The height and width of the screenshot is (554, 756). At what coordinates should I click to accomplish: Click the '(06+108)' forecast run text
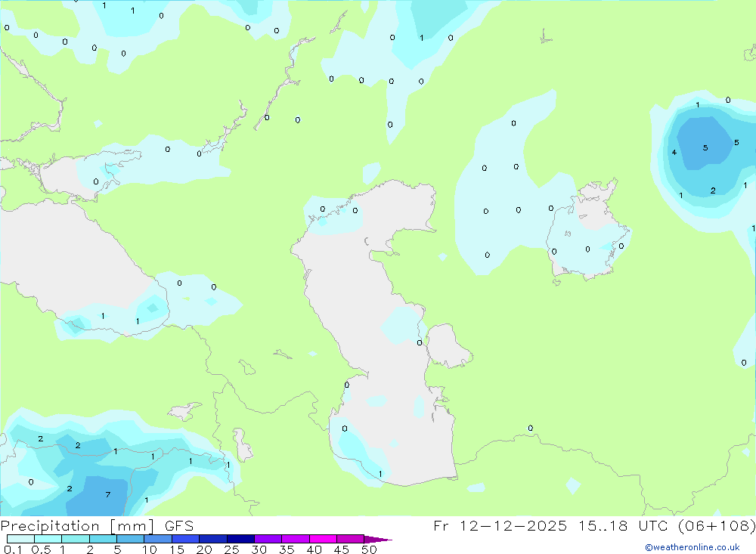[717, 526]
